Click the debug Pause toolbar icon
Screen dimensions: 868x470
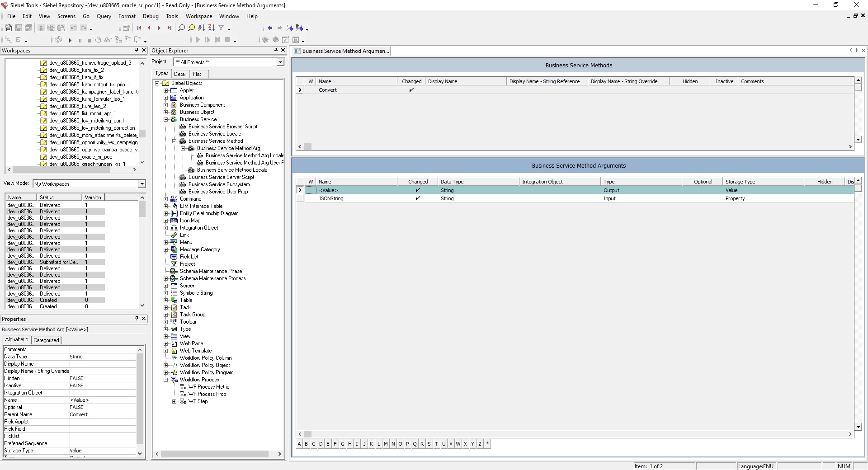click(x=80, y=40)
